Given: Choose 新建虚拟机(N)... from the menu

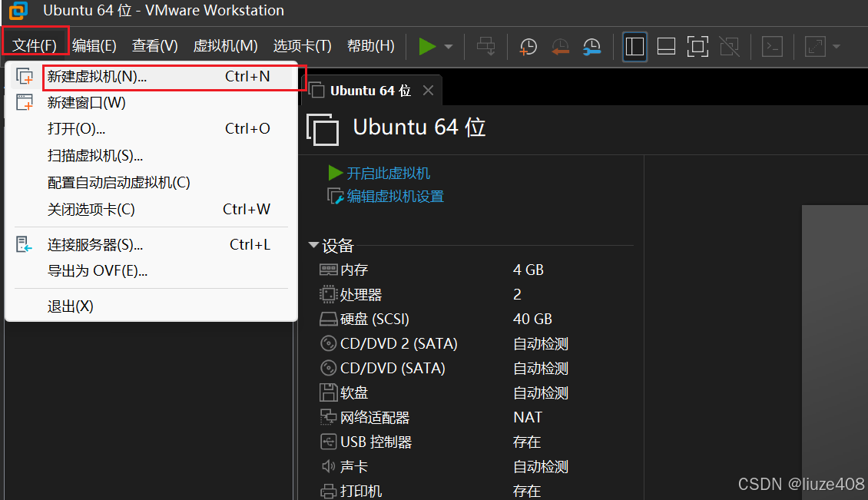Looking at the screenshot, I should [x=151, y=76].
